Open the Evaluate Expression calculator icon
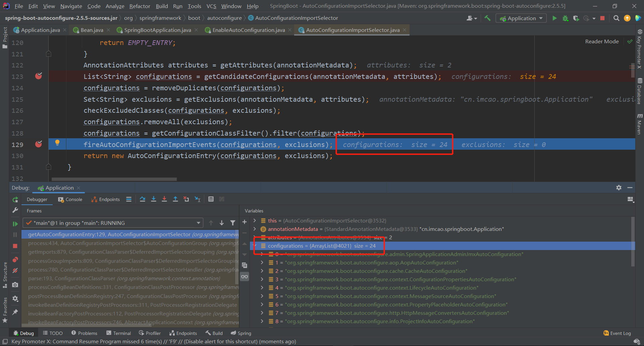Viewport: 644px width, 346px height. click(211, 199)
